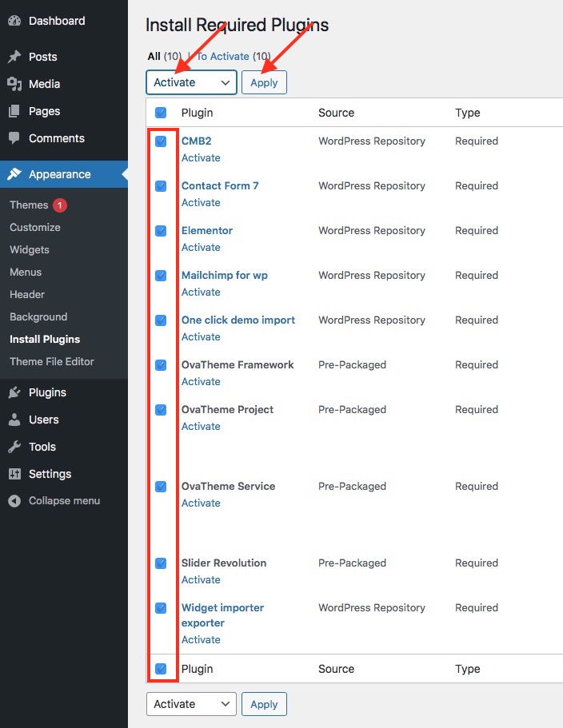Click the Plugins plug icon
The height and width of the screenshot is (728, 563).
[x=14, y=392]
